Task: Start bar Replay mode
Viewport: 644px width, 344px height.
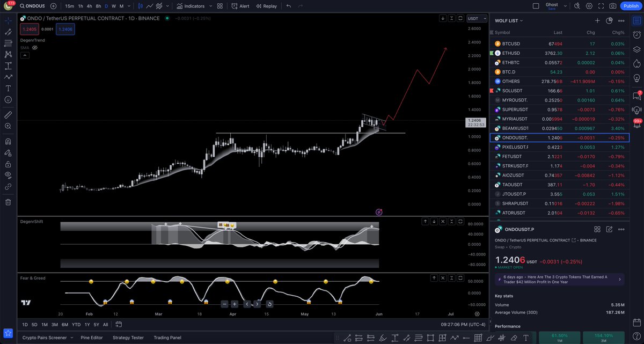Action: [x=266, y=6]
